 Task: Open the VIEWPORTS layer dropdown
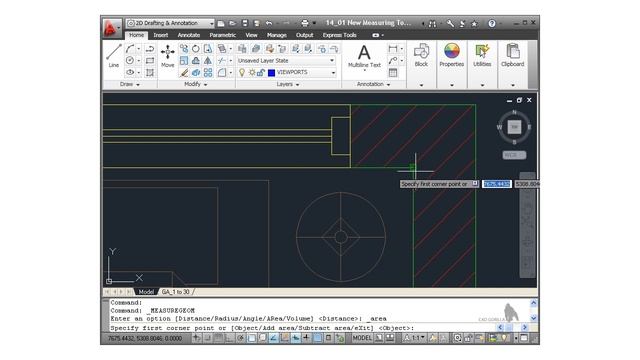click(x=286, y=73)
